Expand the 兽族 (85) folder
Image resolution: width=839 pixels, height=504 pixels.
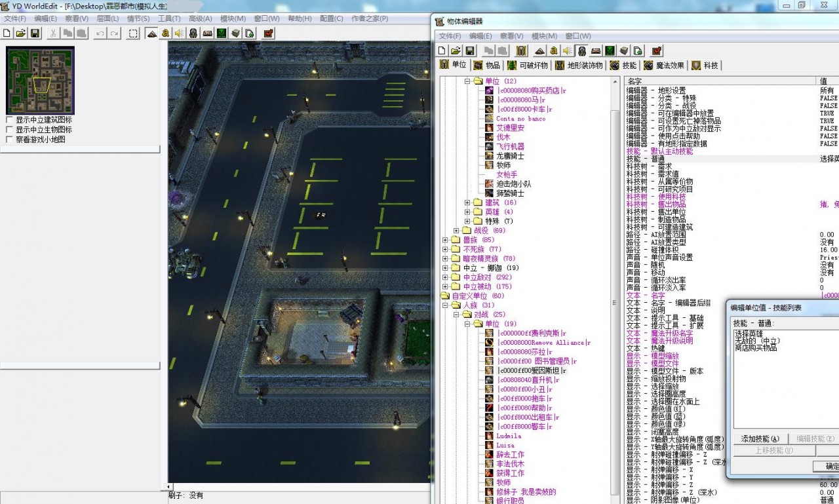click(446, 240)
